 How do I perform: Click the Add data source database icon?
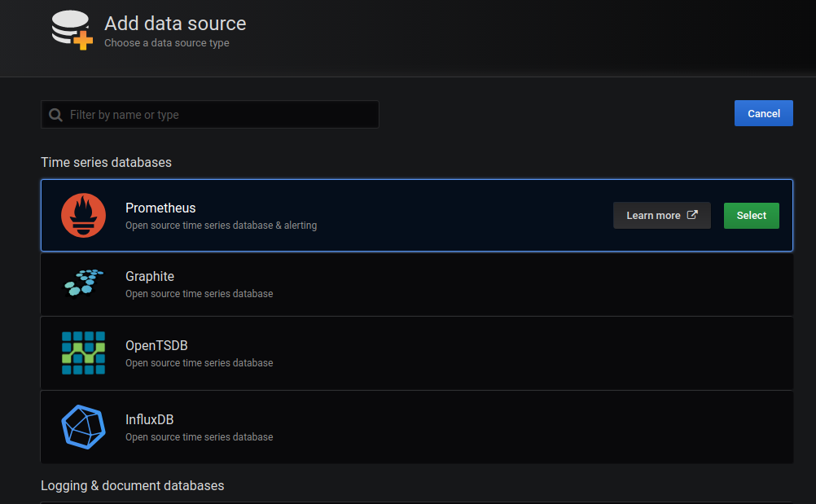(72, 30)
